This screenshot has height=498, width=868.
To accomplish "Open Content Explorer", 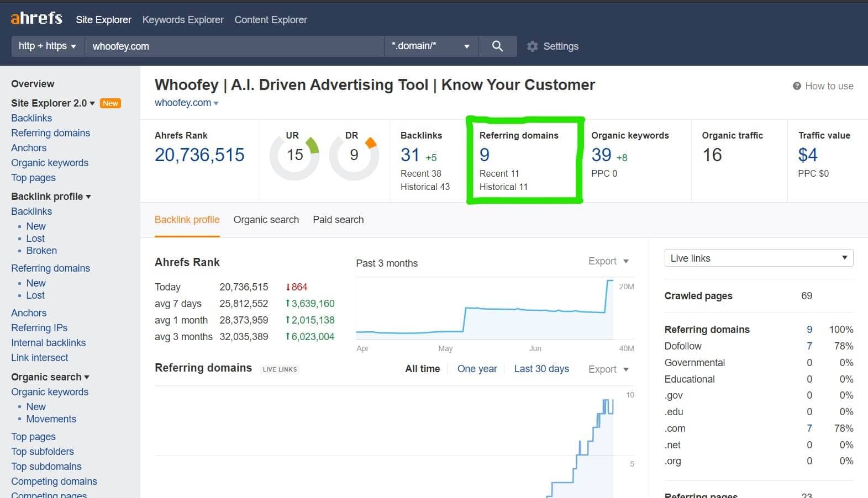I will (271, 20).
